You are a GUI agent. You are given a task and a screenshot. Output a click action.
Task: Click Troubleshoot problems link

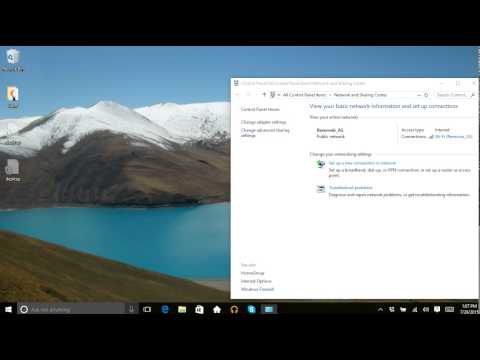click(x=351, y=188)
